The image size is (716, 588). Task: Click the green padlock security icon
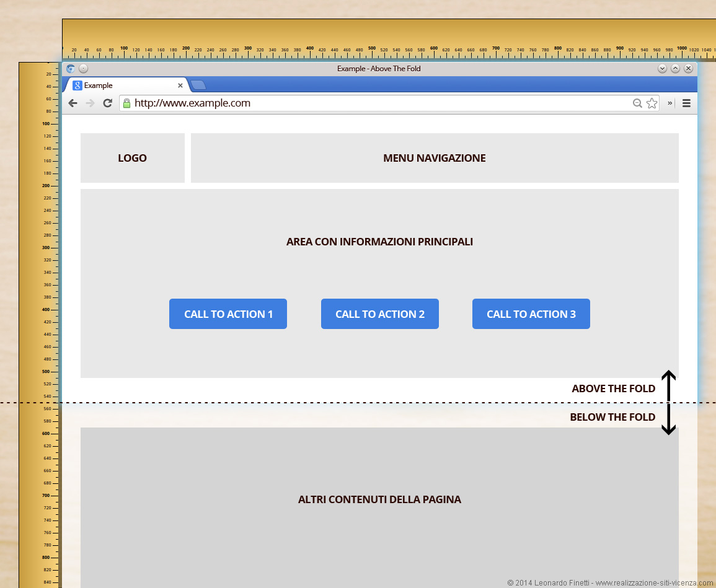click(126, 103)
